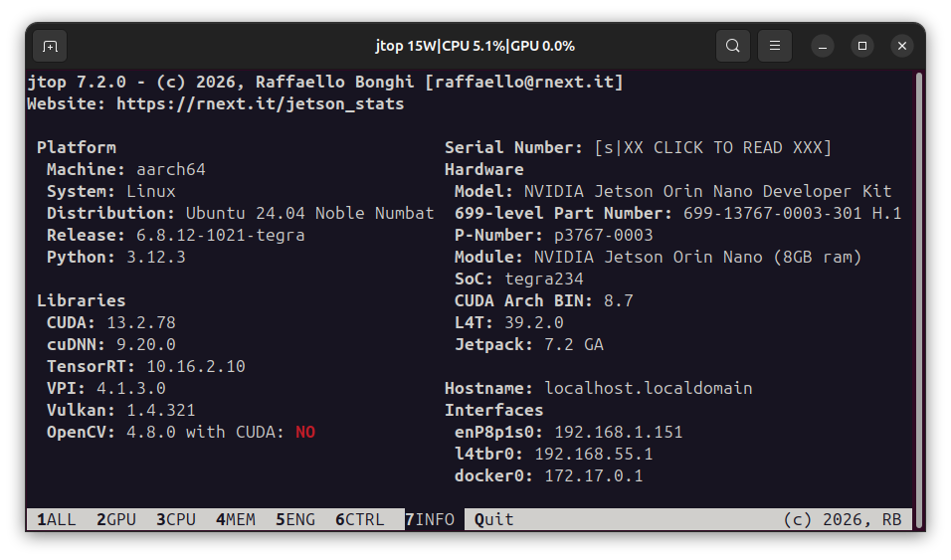Click the cuDNN version 9.20.0
Screen dimensions: 951x560
click(146, 345)
